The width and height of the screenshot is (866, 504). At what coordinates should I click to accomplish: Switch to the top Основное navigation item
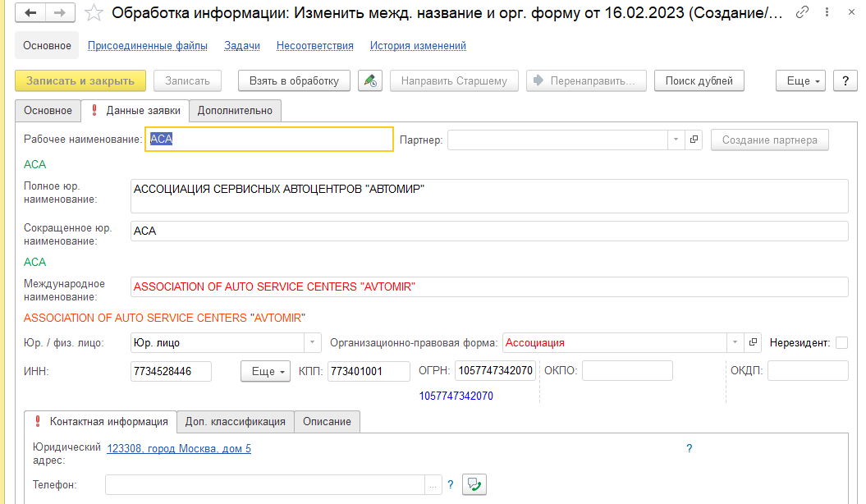click(x=47, y=46)
